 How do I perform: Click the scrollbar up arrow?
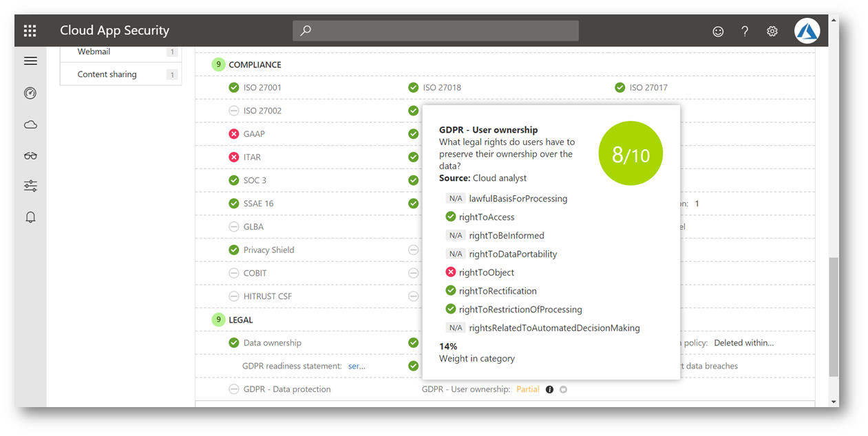tap(834, 21)
